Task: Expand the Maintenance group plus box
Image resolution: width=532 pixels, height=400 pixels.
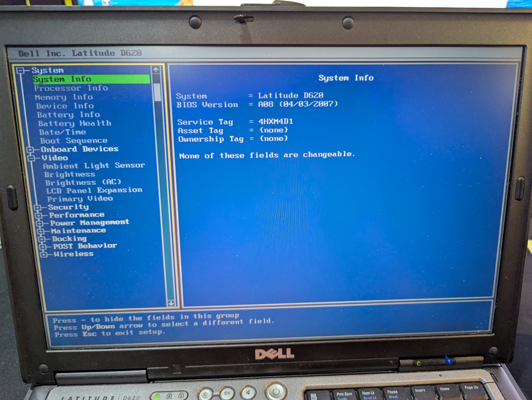Action: (x=41, y=231)
